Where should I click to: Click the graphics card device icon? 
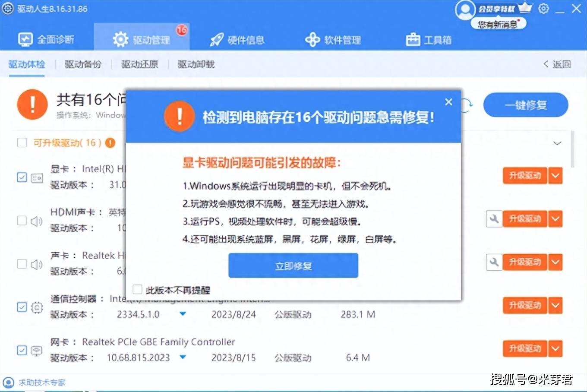pos(37,178)
